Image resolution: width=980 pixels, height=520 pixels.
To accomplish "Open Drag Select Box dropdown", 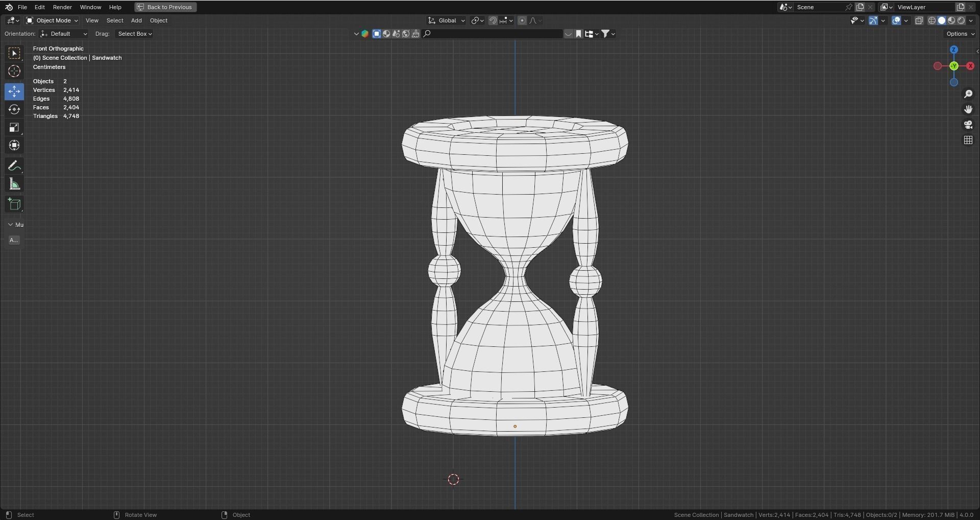I will tap(134, 34).
